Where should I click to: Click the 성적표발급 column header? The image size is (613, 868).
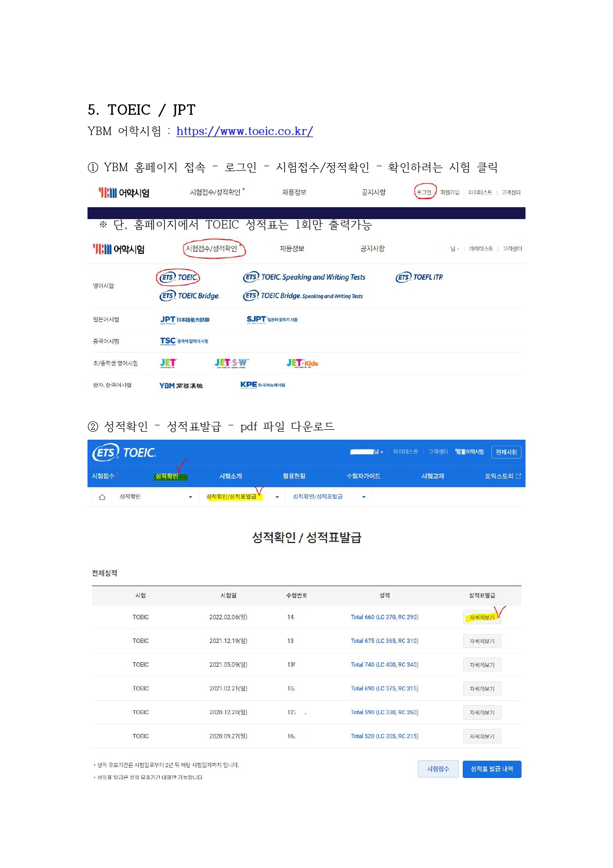[482, 595]
